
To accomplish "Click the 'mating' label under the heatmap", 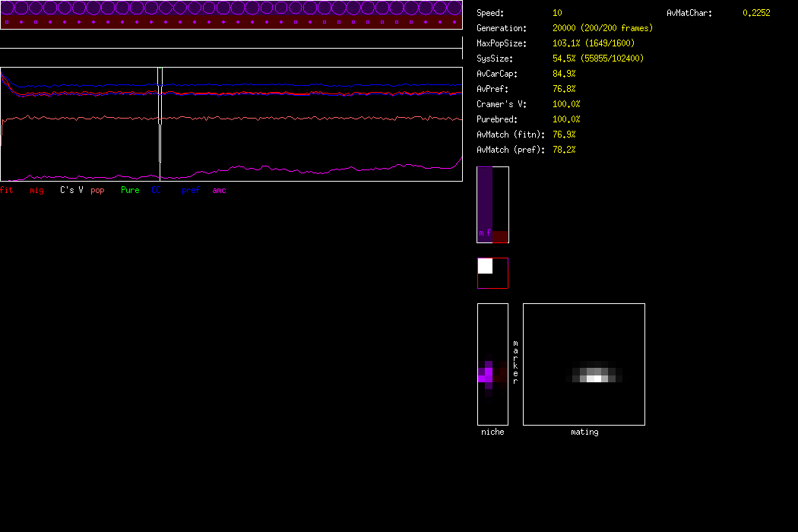I will point(584,432).
